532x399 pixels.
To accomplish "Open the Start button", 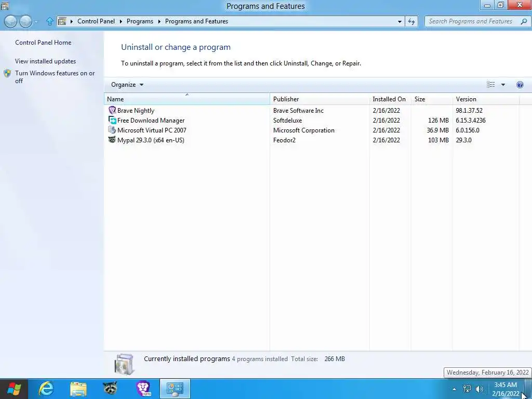I will coord(14,389).
